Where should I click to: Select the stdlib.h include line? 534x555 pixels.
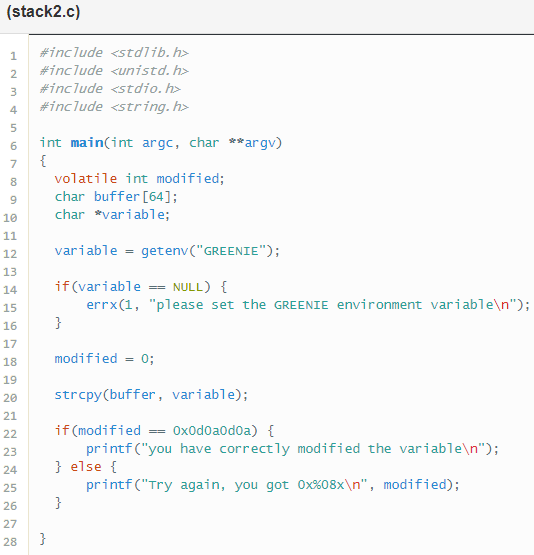pyautogui.click(x=114, y=53)
